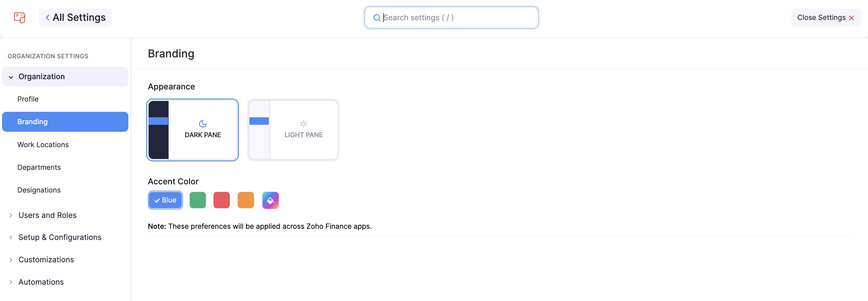Viewport: 868px width, 301px height.
Task: Open the Profile settings page
Action: coord(28,99)
